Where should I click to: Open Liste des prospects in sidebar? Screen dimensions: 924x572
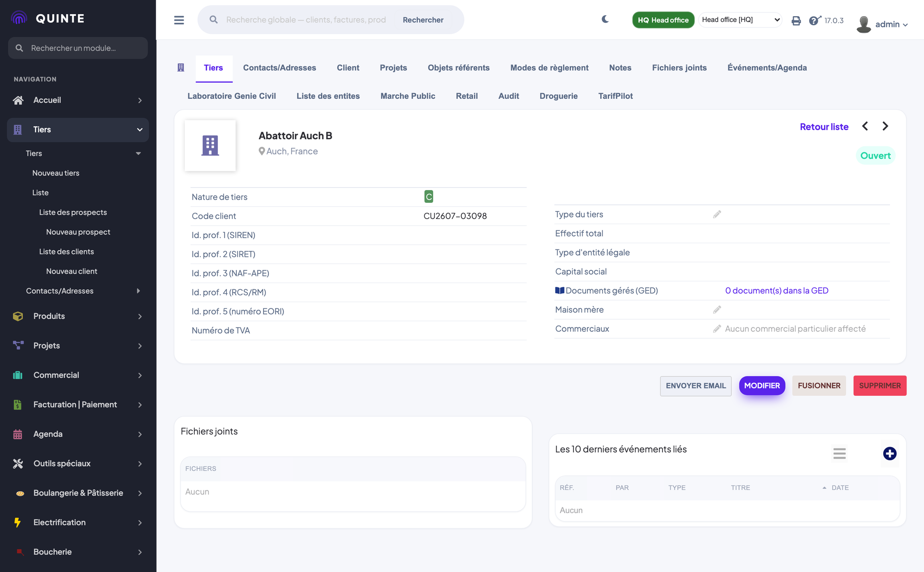click(x=73, y=212)
